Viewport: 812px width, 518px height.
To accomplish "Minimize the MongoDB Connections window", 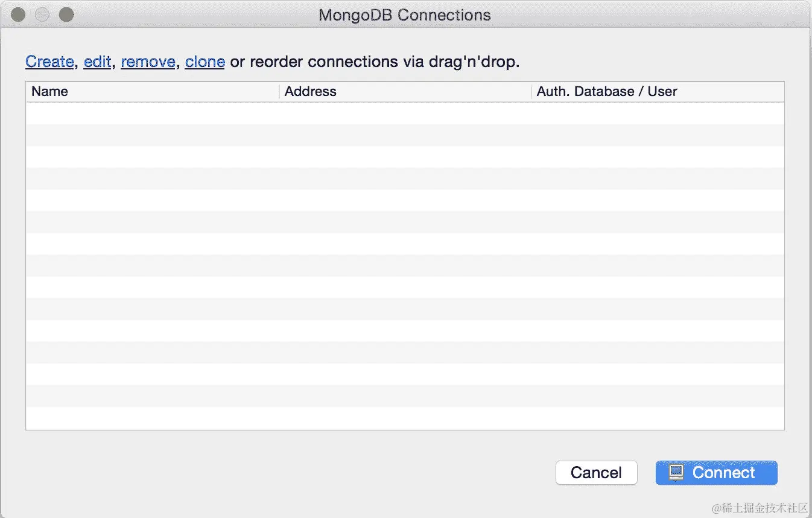I will coord(42,14).
